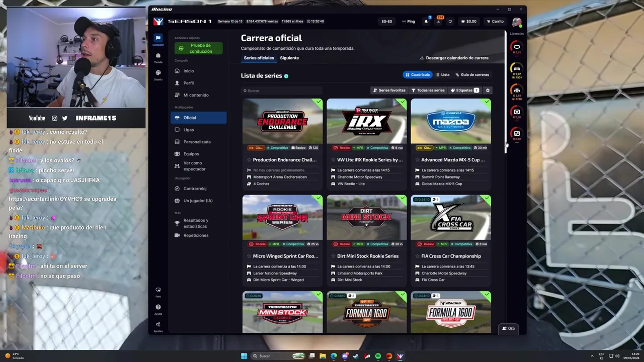Screen dimensions: 644x362
Task: Favorite the FIA Cross Car Championship star
Action: click(417, 256)
